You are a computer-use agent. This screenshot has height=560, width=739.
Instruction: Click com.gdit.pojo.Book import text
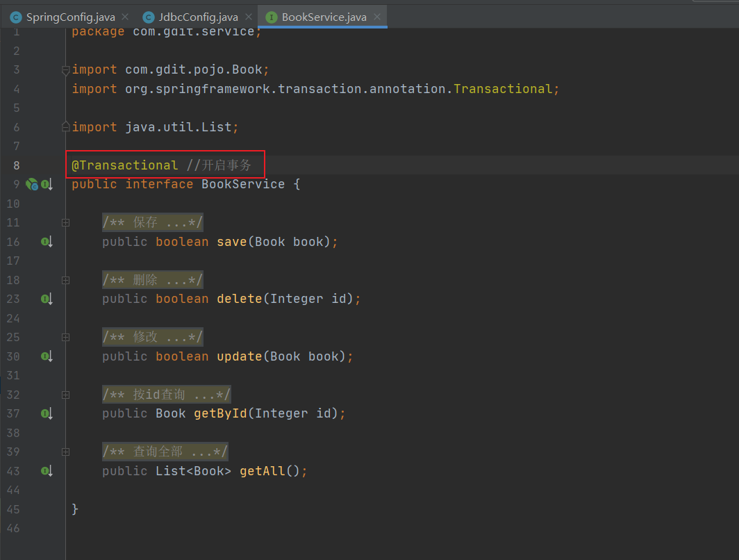194,69
